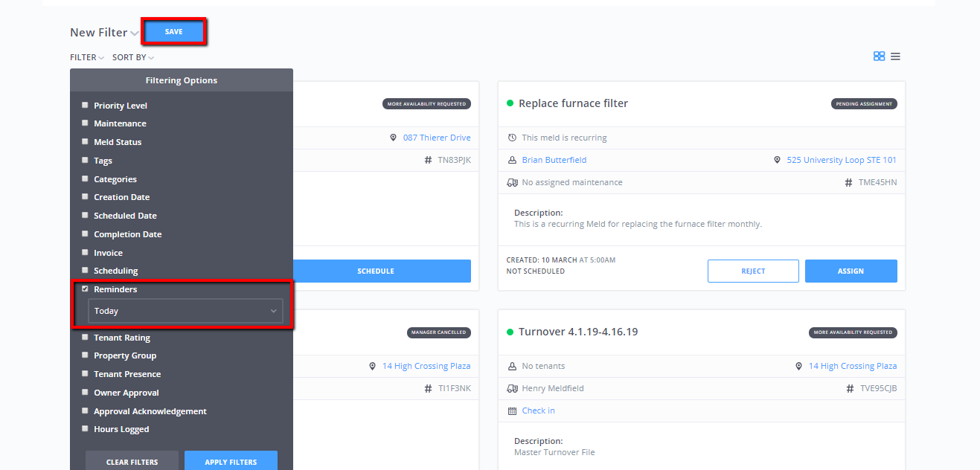Click Assign on furnace filter meld
980x470 pixels.
[x=851, y=271]
